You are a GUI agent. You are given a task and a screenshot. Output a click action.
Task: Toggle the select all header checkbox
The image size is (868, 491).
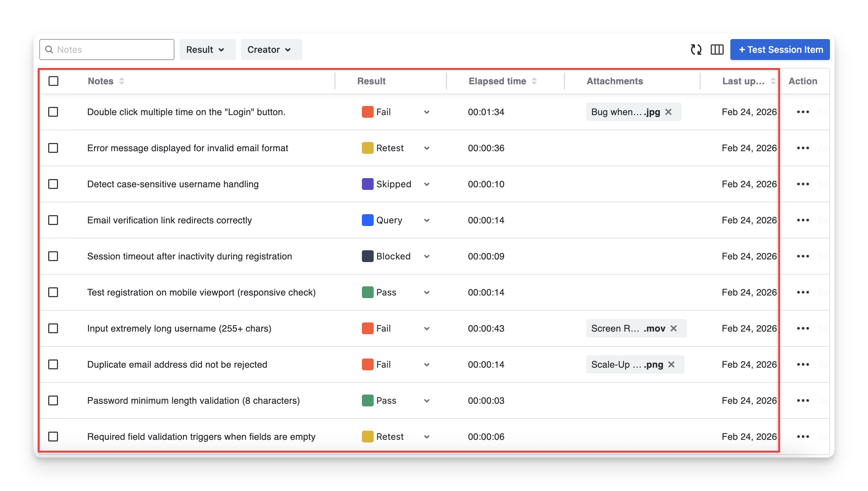pos(53,81)
